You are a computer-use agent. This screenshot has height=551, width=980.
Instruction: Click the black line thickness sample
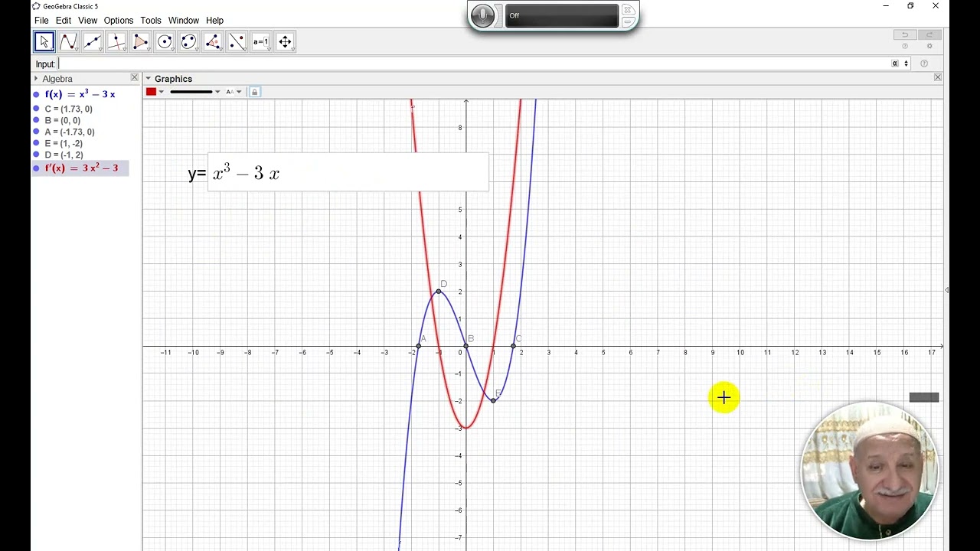point(191,92)
